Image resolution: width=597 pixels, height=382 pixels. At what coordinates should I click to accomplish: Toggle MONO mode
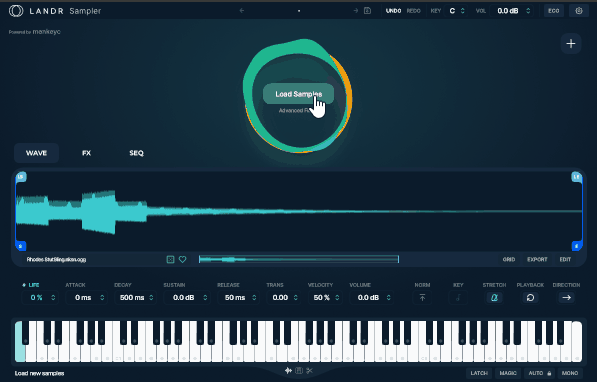click(x=570, y=373)
